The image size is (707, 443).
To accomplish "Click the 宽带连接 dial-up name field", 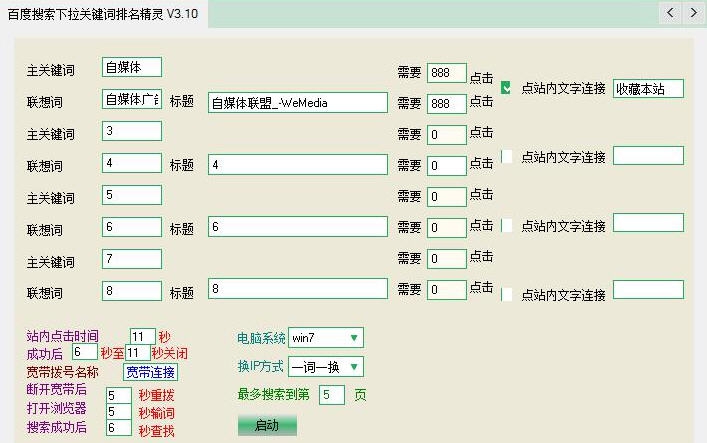I will coord(150,372).
